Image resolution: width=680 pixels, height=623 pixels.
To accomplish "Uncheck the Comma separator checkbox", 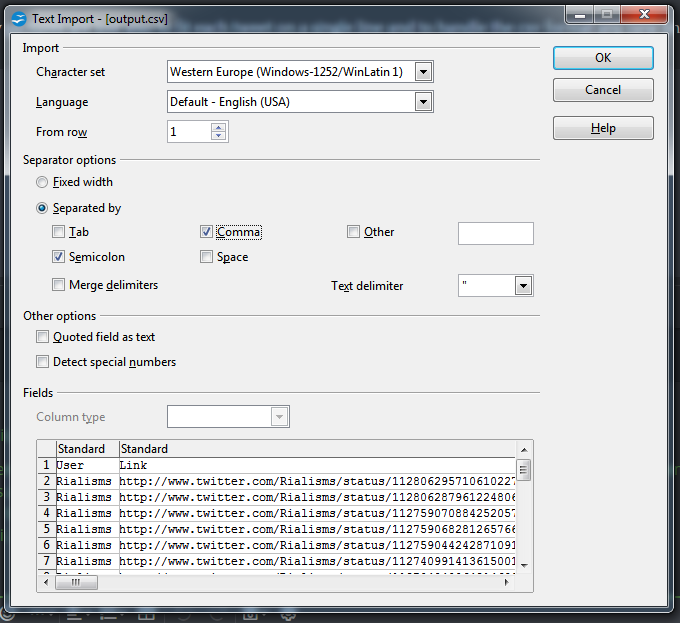I will pyautogui.click(x=206, y=232).
